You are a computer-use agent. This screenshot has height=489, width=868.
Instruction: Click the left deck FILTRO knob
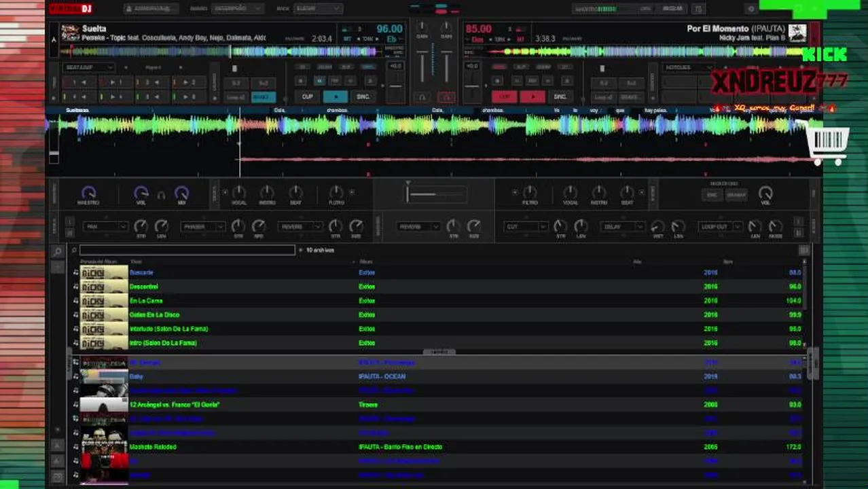[x=336, y=193]
